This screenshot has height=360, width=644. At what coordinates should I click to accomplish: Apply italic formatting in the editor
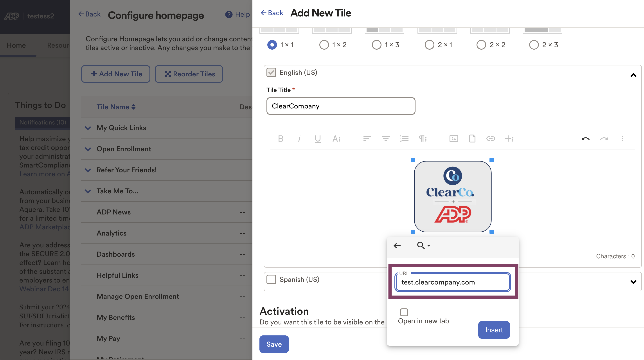[x=299, y=139]
